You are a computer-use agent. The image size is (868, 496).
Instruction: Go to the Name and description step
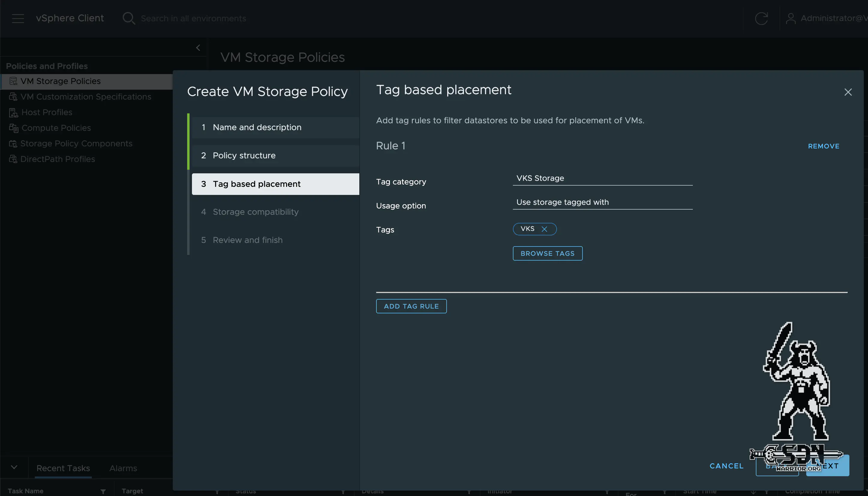click(x=257, y=127)
